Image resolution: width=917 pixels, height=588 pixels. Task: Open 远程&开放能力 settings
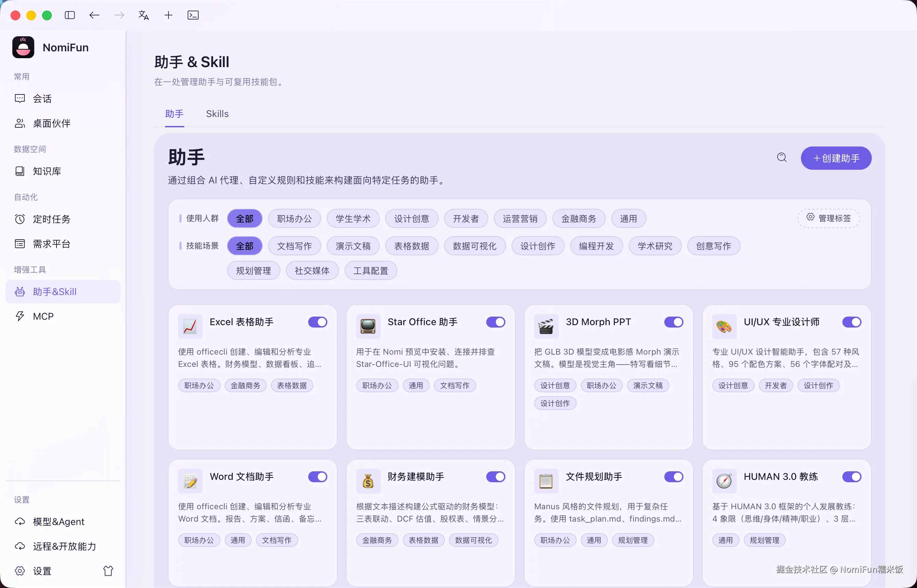point(63,546)
